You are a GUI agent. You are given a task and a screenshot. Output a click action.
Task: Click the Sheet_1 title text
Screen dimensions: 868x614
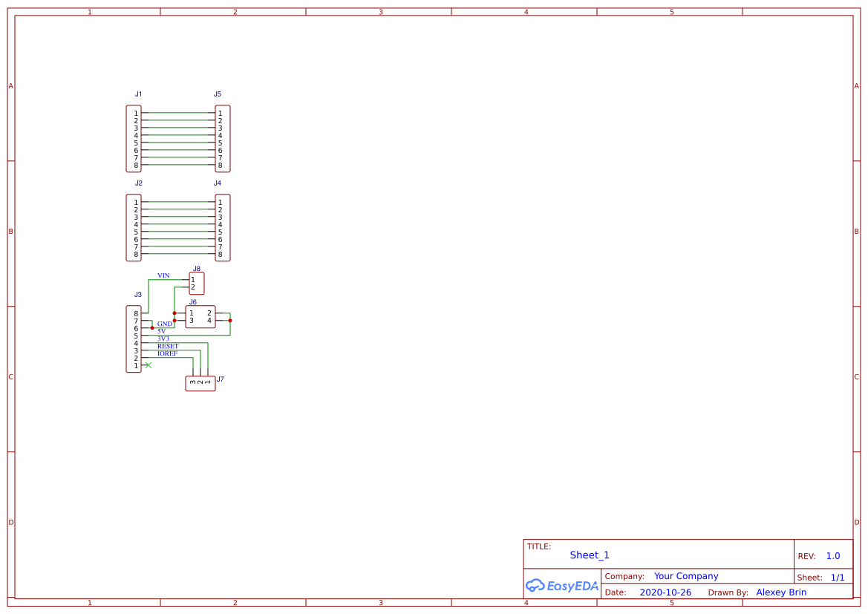point(589,555)
